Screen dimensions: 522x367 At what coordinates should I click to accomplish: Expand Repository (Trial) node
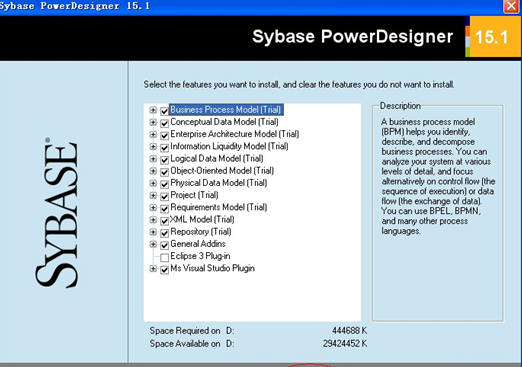pos(153,232)
